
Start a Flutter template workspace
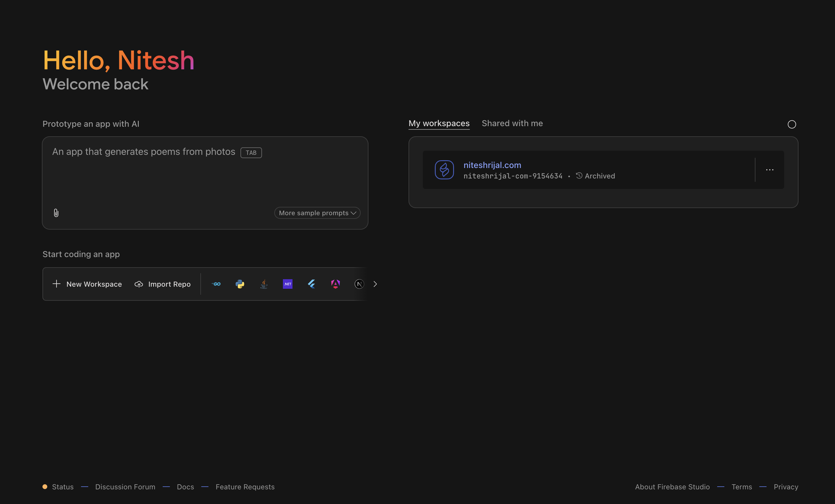pyautogui.click(x=311, y=284)
